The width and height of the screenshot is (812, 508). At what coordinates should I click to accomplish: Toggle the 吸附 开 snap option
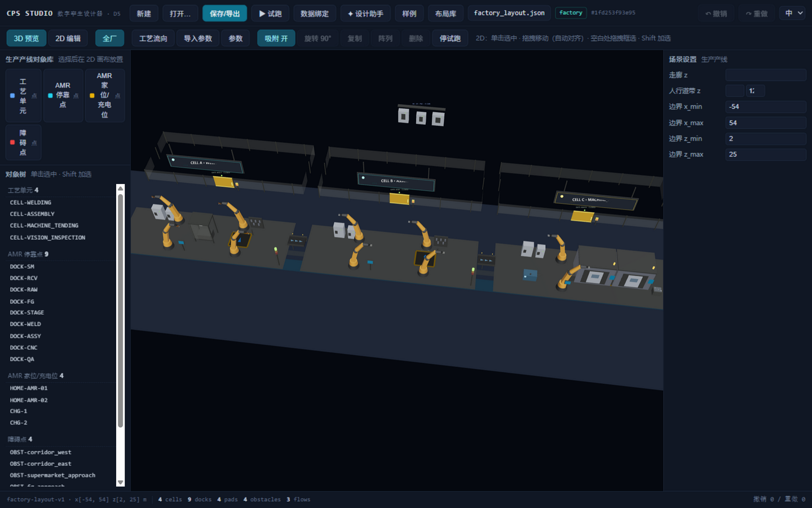click(x=276, y=38)
